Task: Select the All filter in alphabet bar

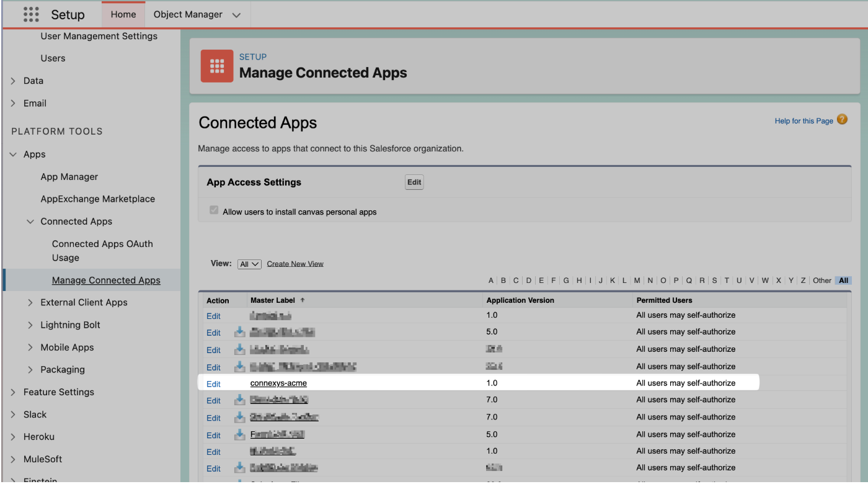Action: pos(843,280)
